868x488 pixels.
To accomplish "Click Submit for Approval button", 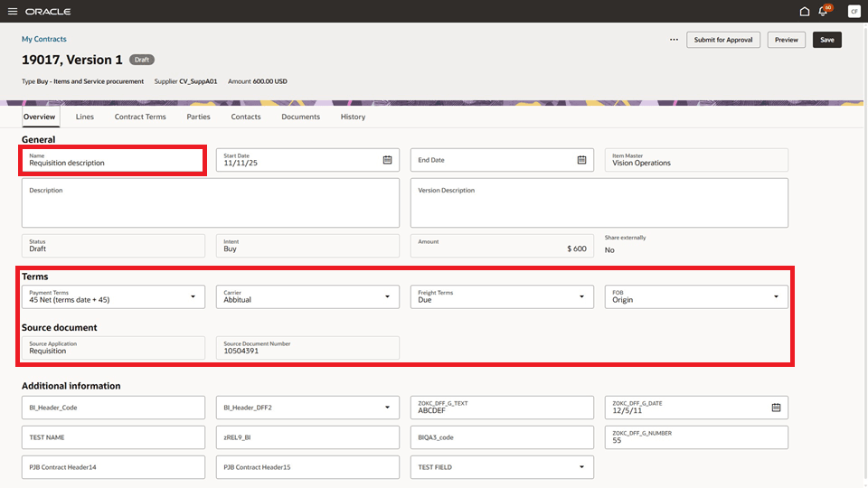I will coord(723,40).
